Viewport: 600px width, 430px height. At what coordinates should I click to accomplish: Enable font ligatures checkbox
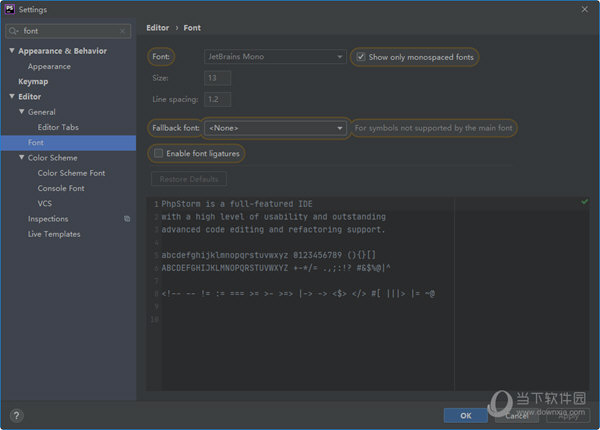(158, 153)
